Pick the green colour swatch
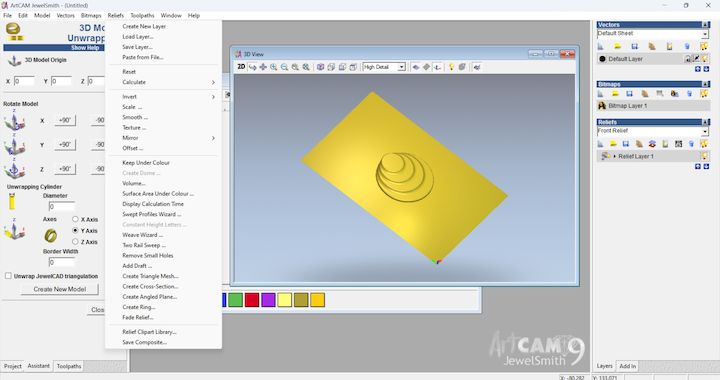720x380 pixels. click(235, 300)
